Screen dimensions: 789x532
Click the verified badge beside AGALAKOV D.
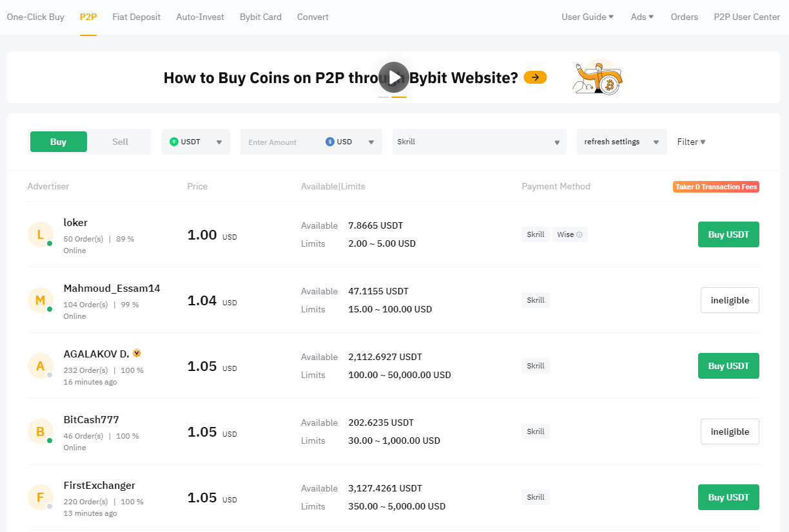(x=137, y=353)
